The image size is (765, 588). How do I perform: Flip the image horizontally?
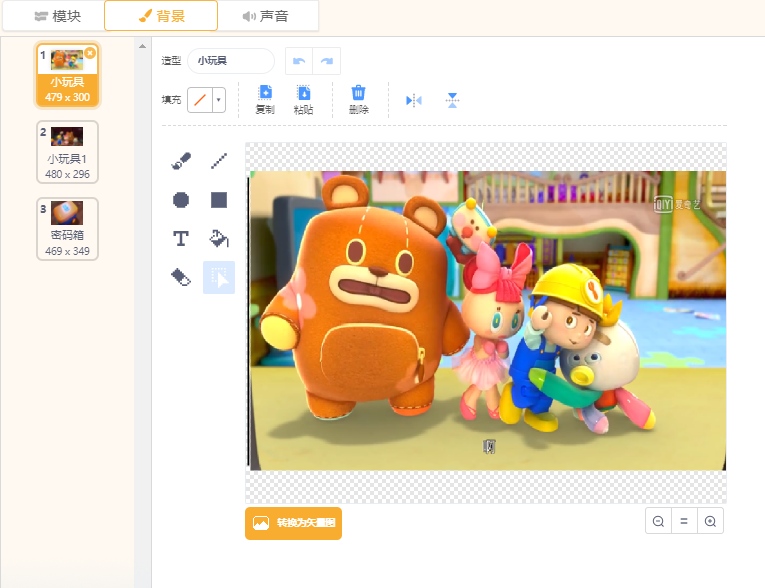click(414, 101)
